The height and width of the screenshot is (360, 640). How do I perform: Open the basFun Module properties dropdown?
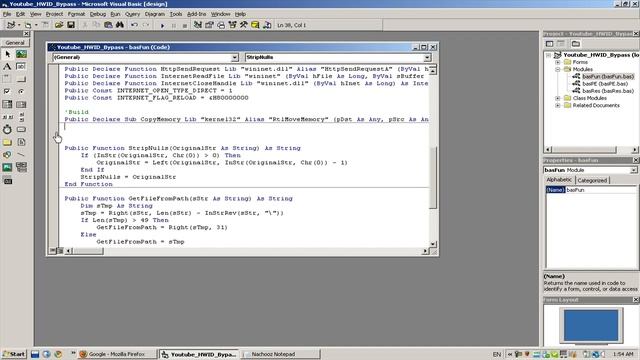pyautogui.click(x=633, y=170)
